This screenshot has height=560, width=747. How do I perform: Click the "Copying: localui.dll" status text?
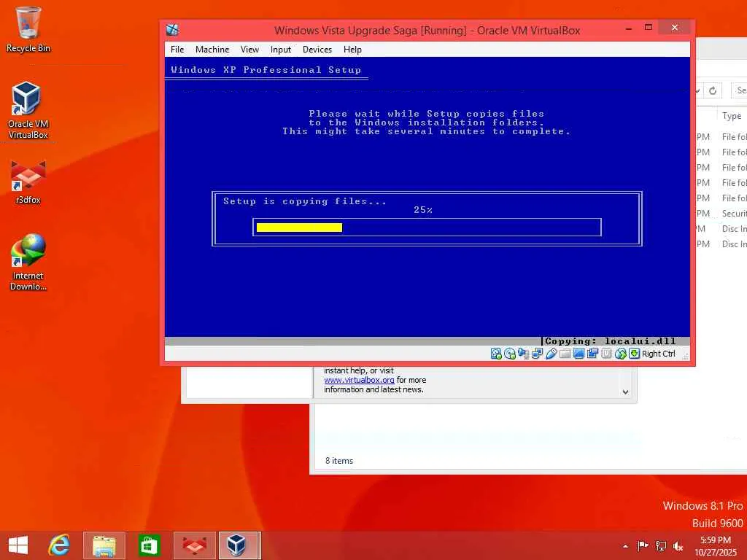pos(611,341)
